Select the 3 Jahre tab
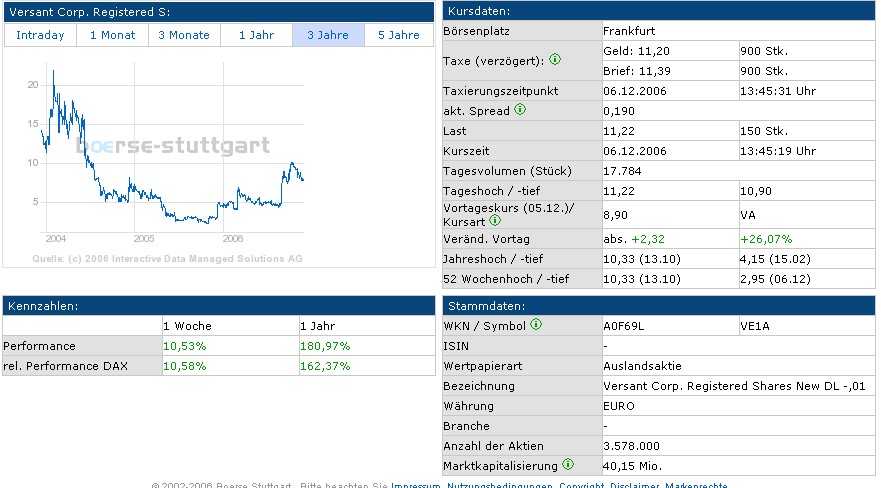This screenshot has height=488, width=881. point(328,35)
